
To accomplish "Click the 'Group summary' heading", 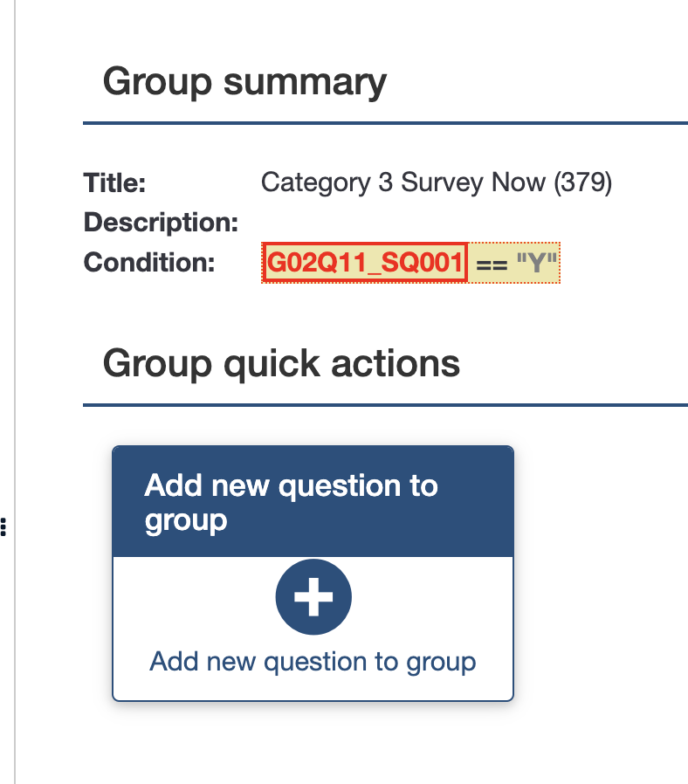I will tap(244, 82).
